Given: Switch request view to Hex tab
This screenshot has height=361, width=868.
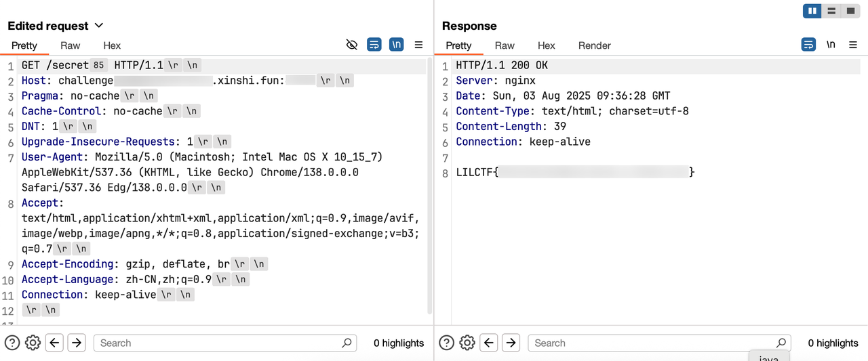Looking at the screenshot, I should point(112,45).
